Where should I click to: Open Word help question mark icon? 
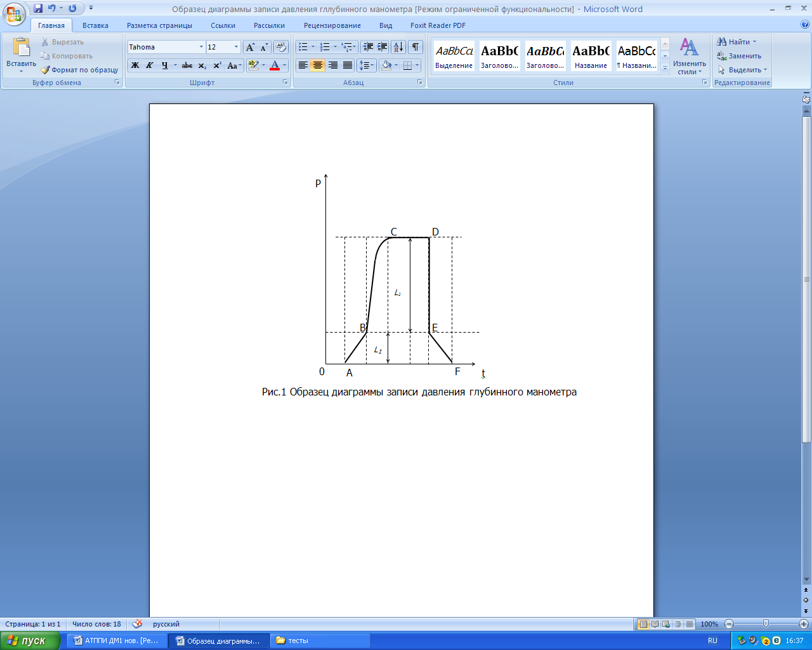805,25
